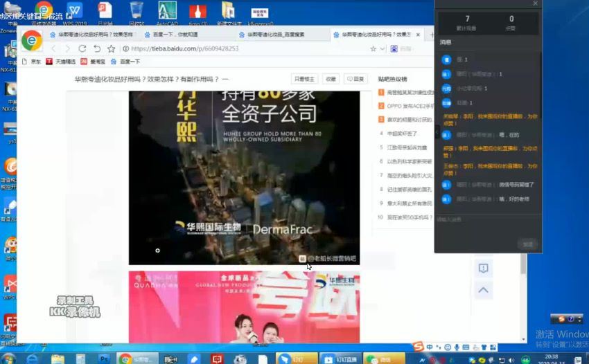589x364 pixels.
Task: Click the 收藏 button on the post
Action: [331, 79]
